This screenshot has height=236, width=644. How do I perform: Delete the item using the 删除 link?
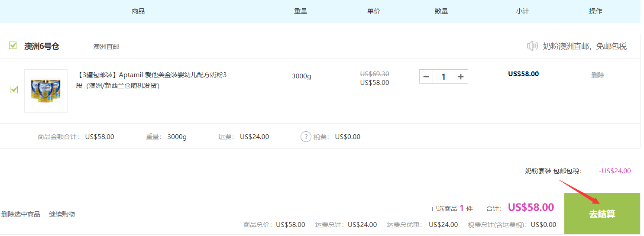pos(597,75)
